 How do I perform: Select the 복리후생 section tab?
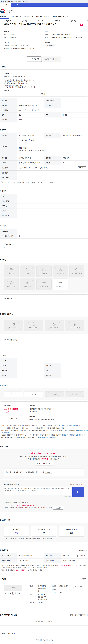pos(57,21)
